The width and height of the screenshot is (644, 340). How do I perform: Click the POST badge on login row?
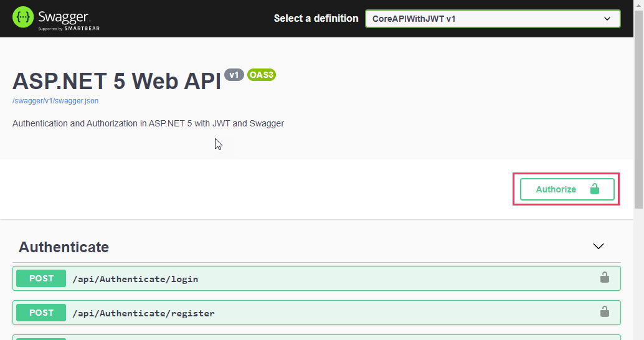pyautogui.click(x=41, y=278)
